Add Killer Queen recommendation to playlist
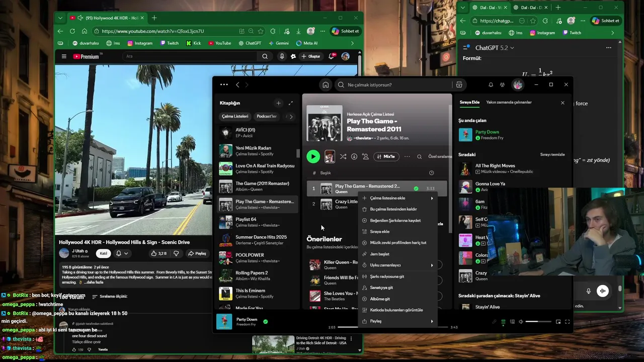Screen dimensions: 644x362 coord(439,264)
